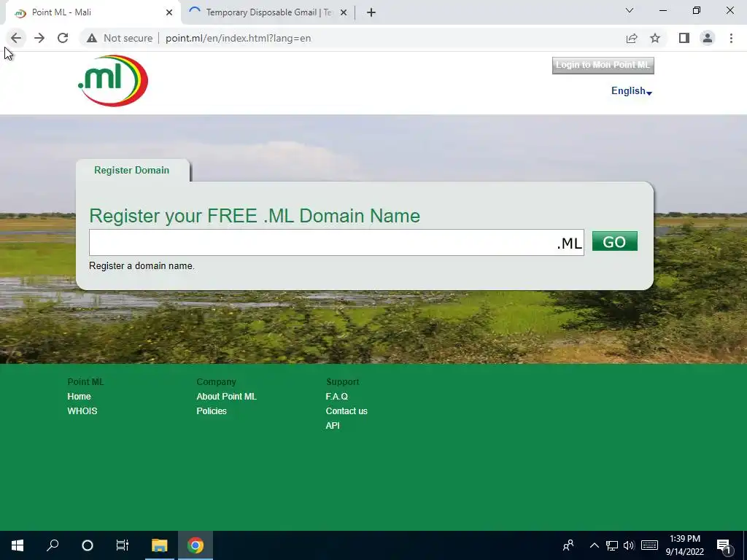Open network status tray icon
The image size is (747, 560).
tap(612, 545)
